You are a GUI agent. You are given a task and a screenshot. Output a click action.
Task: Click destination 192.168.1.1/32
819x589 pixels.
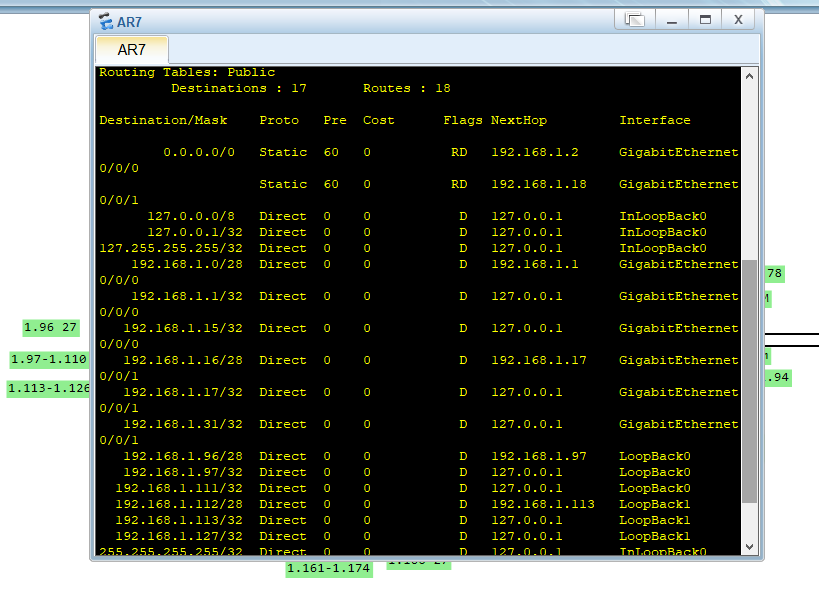coord(187,296)
